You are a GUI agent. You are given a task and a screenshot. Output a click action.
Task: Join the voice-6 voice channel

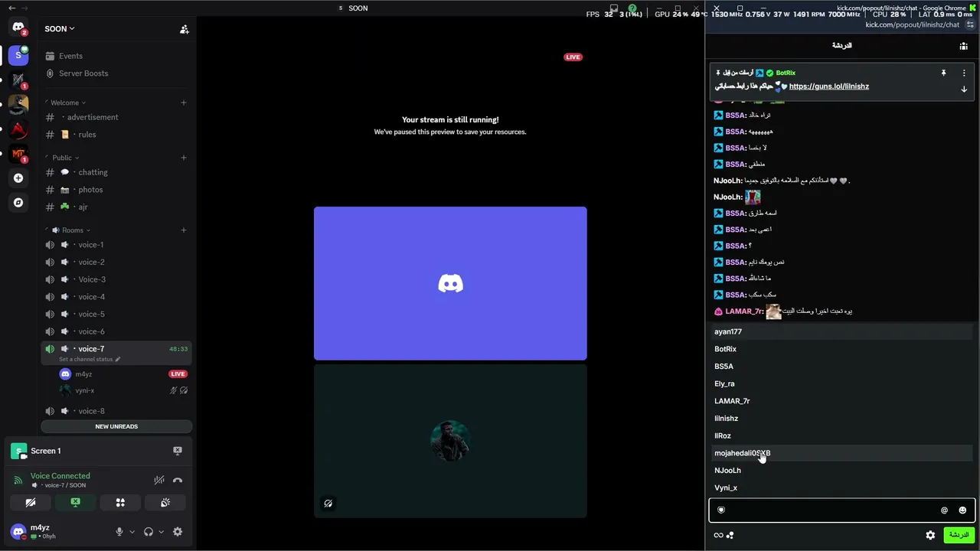(116, 331)
